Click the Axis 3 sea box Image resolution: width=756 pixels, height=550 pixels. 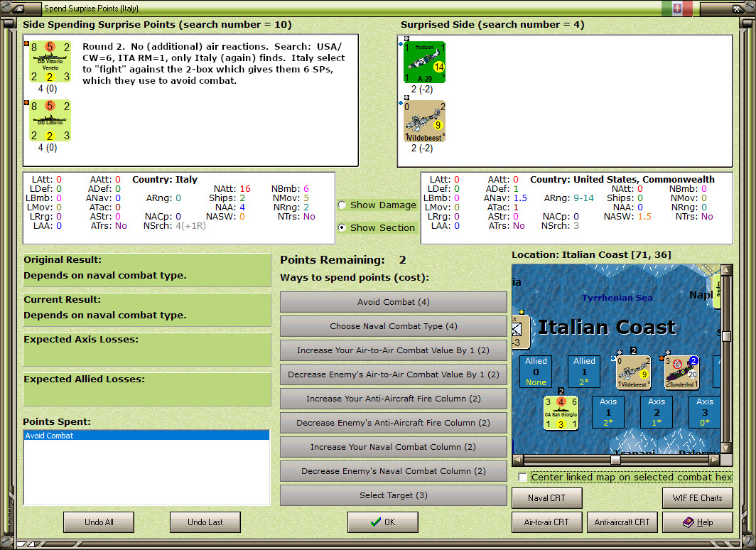coord(704,412)
